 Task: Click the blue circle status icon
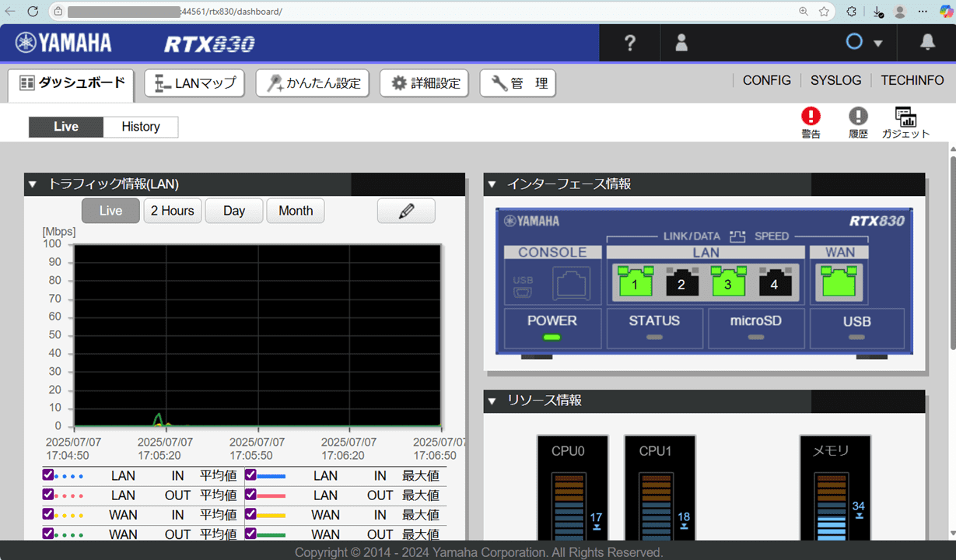click(854, 42)
